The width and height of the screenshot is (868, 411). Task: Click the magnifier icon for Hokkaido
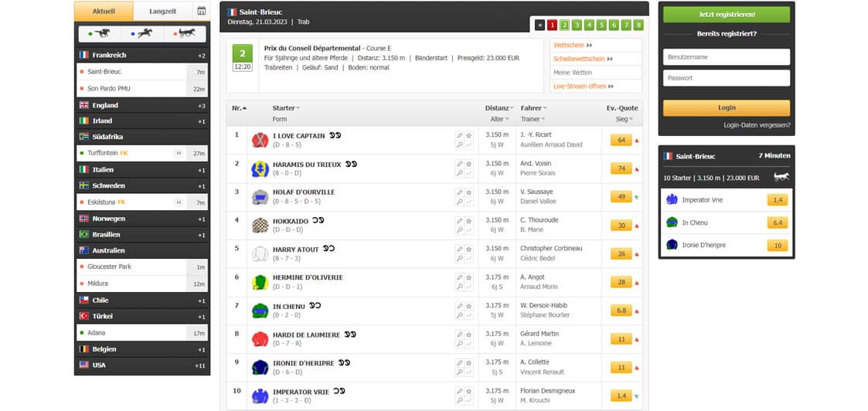(459, 230)
